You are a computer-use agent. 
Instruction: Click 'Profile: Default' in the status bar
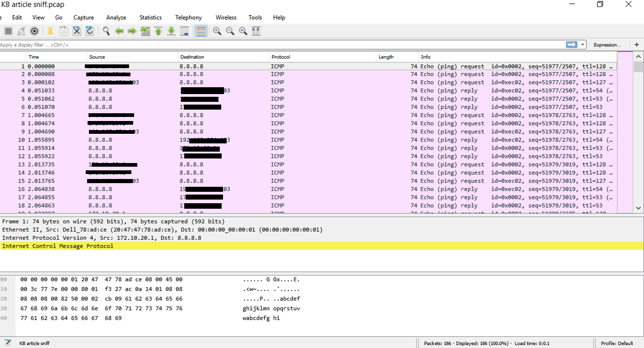617,343
